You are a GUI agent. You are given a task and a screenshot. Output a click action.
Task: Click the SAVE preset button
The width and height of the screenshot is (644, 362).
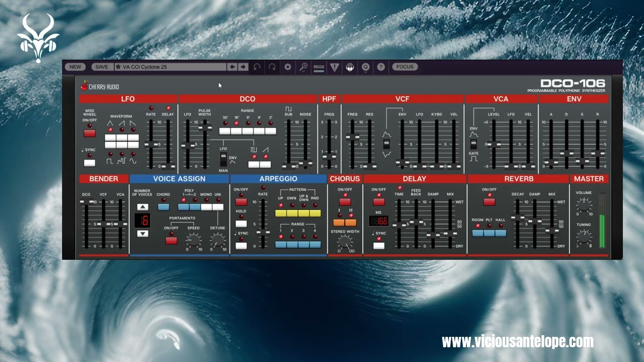102,67
